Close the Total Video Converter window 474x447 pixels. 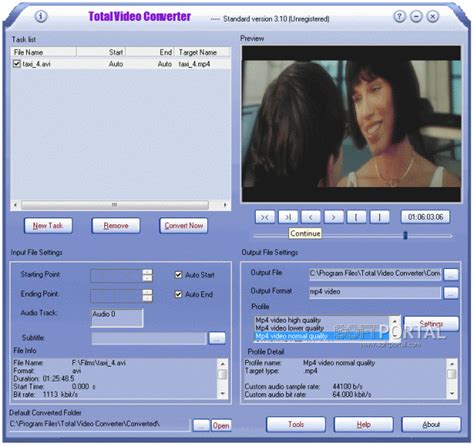[432, 16]
